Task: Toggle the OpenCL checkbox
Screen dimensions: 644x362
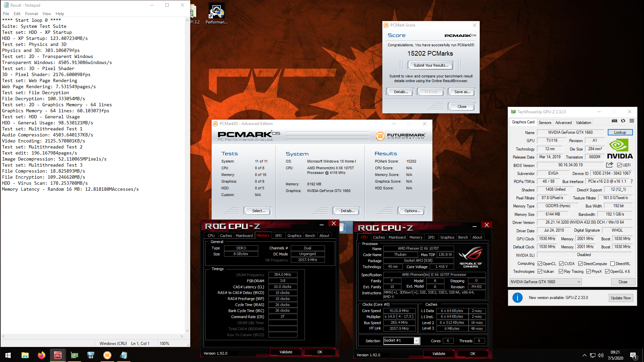Action: click(540, 264)
